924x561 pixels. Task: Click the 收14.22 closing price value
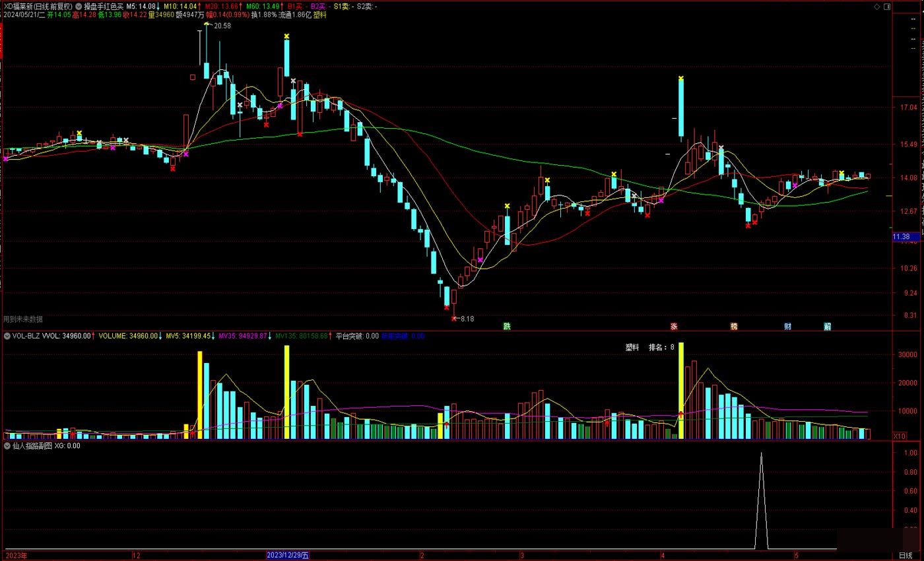[135, 15]
